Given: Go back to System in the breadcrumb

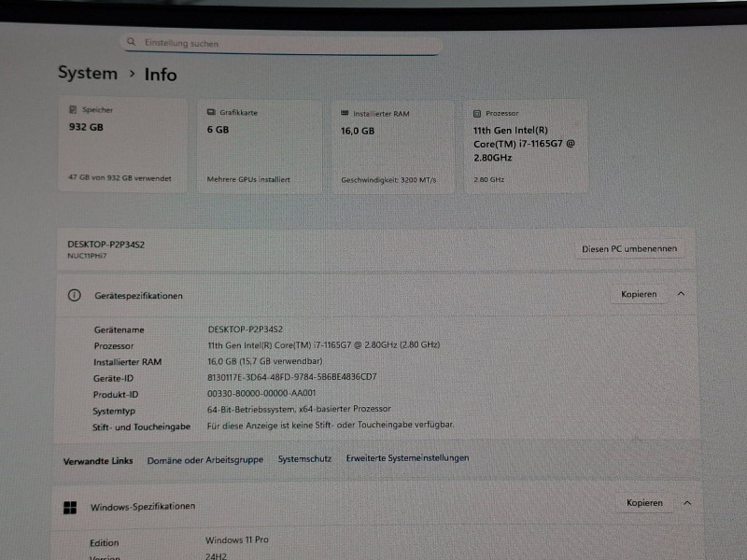Looking at the screenshot, I should (x=88, y=73).
